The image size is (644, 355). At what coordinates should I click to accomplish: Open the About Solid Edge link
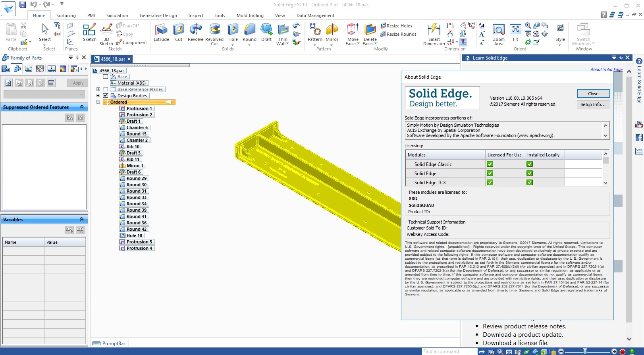(x=606, y=69)
